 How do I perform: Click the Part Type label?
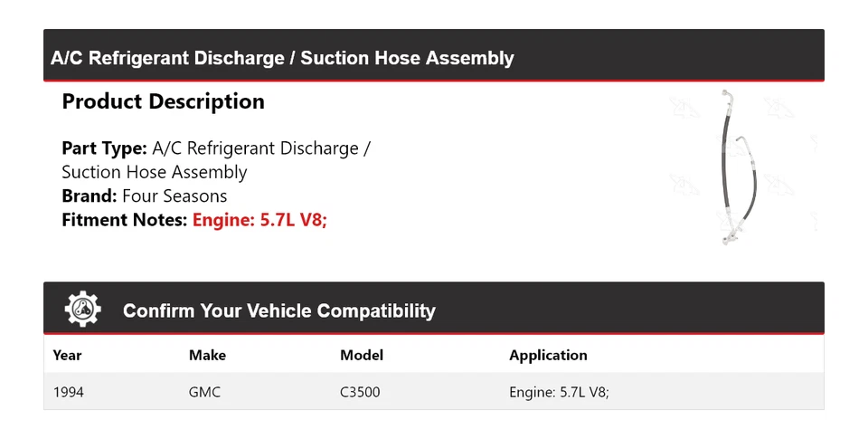(x=104, y=148)
